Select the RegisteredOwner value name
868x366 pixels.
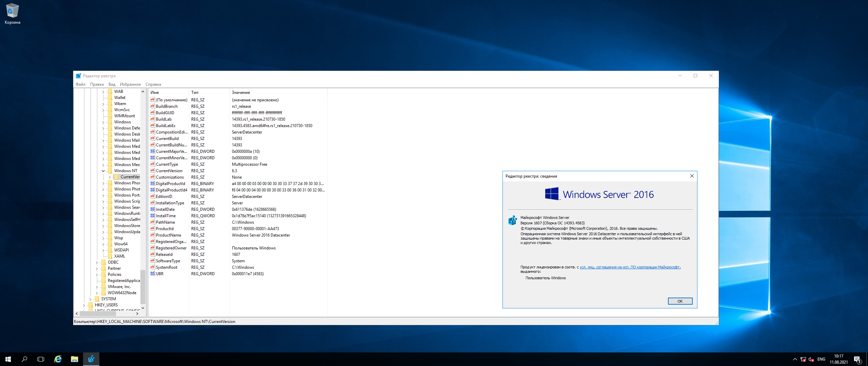(x=171, y=248)
